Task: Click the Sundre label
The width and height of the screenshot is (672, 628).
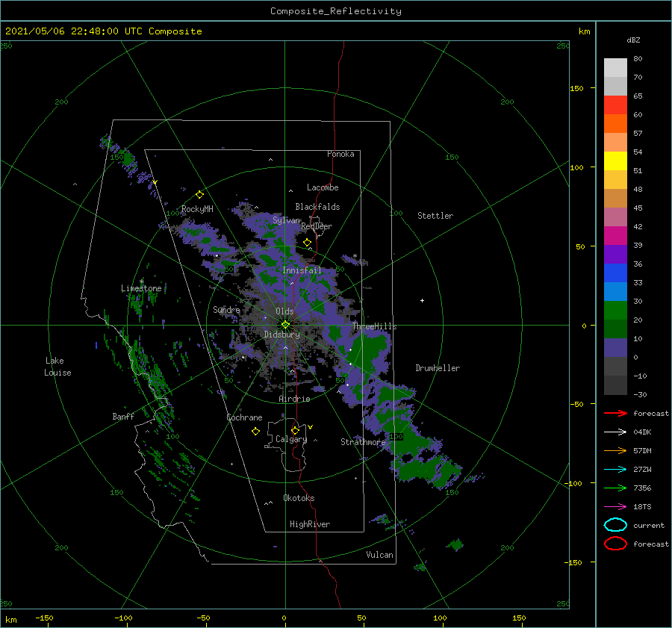Action: click(226, 309)
